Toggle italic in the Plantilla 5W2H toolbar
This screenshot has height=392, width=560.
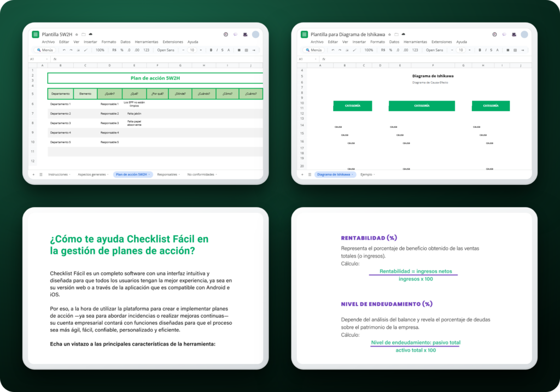[217, 50]
